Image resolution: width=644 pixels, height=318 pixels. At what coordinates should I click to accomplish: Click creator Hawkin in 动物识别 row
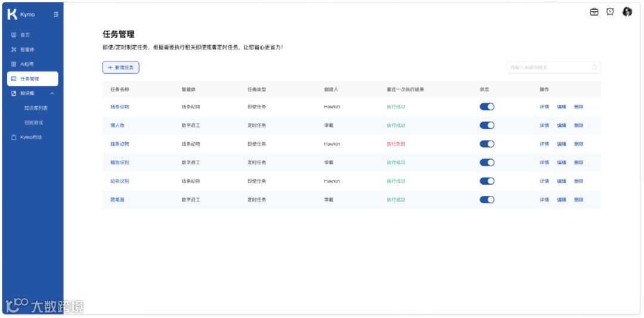332,181
